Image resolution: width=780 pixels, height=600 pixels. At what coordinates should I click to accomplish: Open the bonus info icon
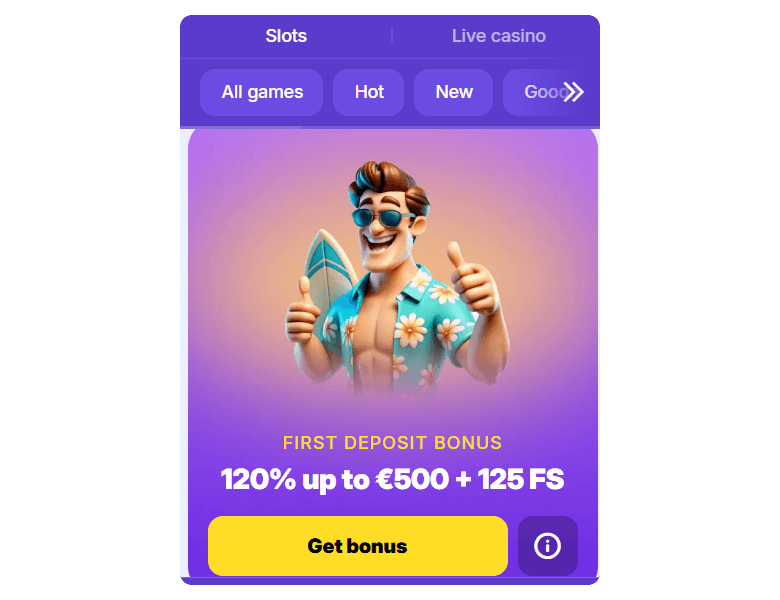547,546
